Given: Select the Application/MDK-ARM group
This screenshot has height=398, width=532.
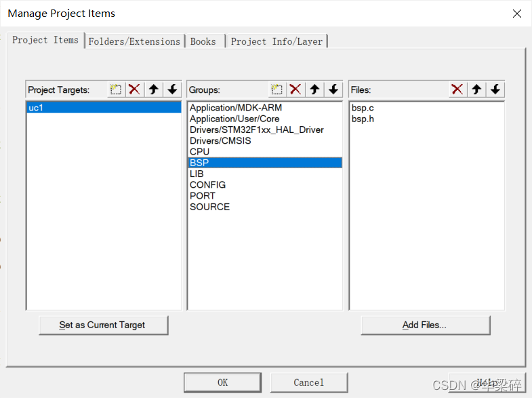Looking at the screenshot, I should [x=265, y=108].
